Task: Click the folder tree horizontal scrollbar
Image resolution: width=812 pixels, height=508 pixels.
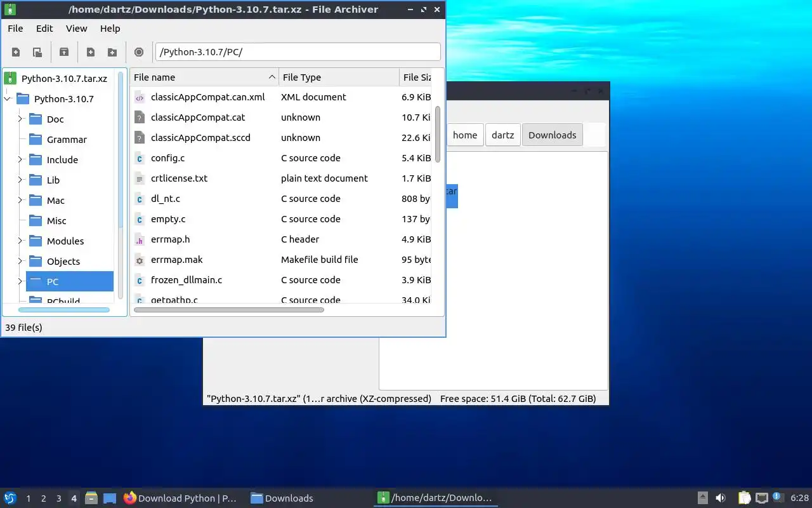Action: tap(64, 310)
